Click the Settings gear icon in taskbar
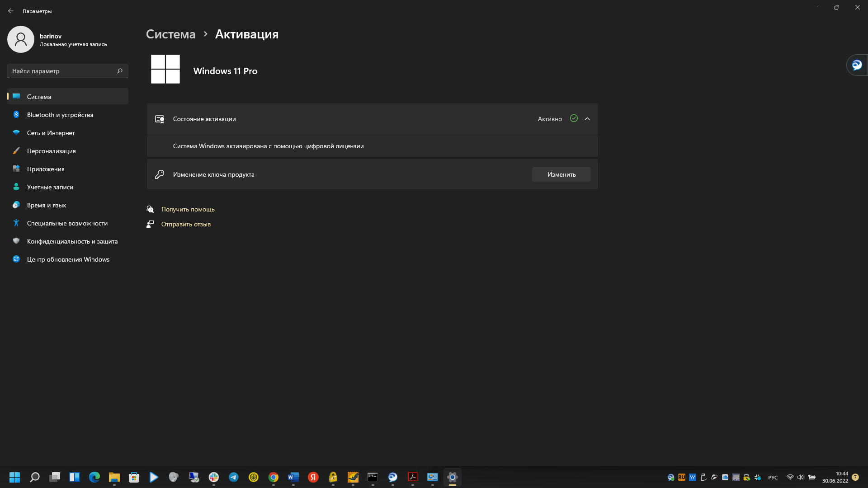The width and height of the screenshot is (868, 488). pos(453,477)
